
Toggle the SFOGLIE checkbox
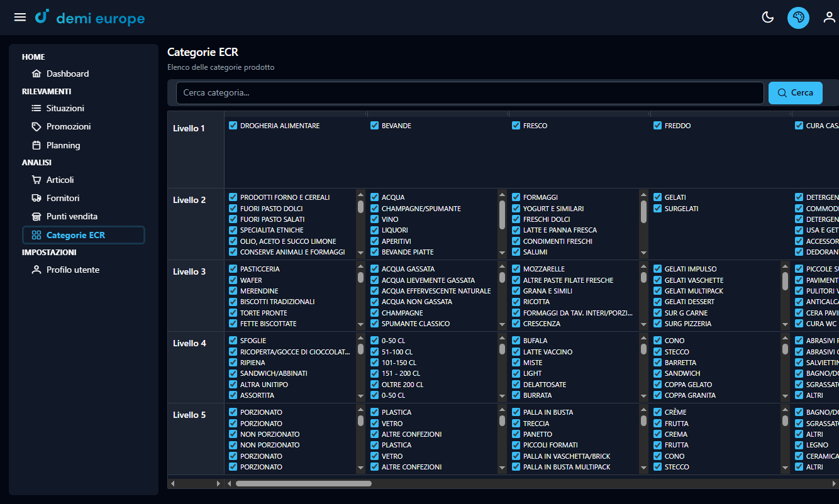(x=233, y=341)
